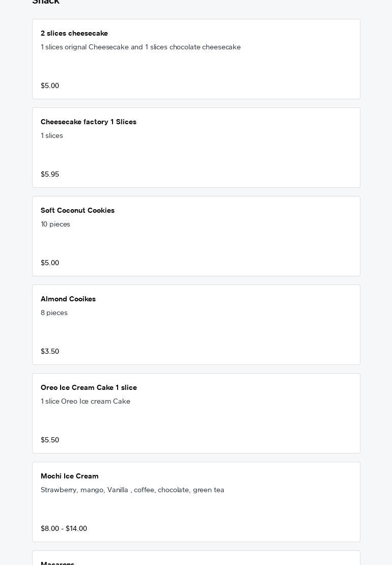Click '1 slice Oreo Ice cream Cake' description
392x565 pixels.
[x=86, y=402]
